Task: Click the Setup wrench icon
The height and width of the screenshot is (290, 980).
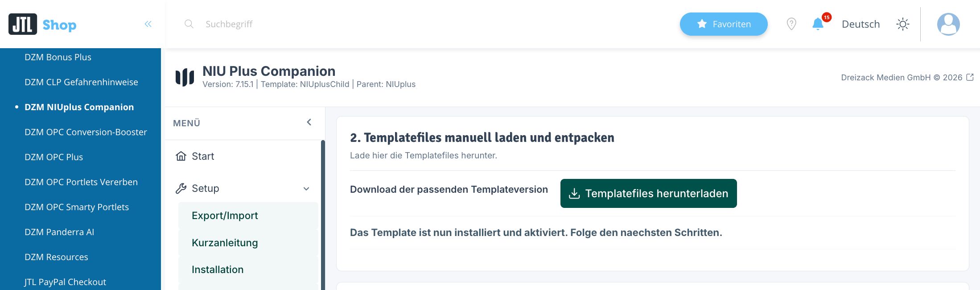Action: 181,188
